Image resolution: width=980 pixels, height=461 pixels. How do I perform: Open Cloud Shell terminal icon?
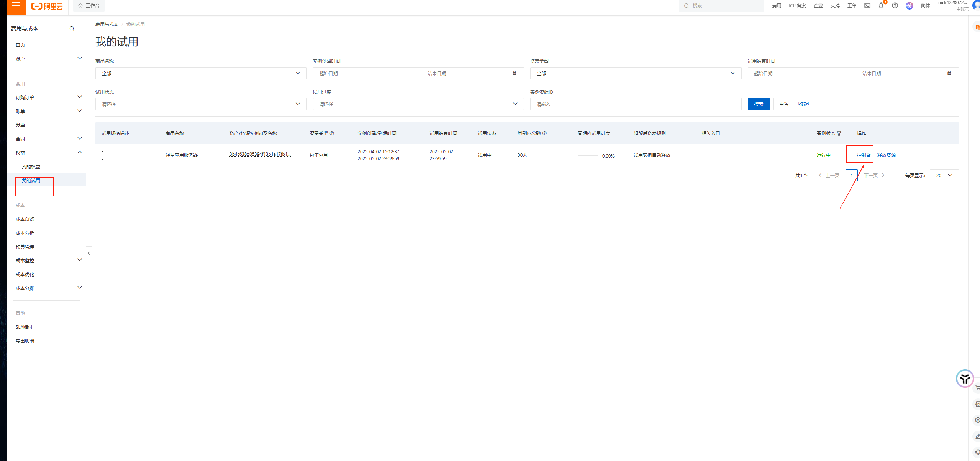point(867,6)
